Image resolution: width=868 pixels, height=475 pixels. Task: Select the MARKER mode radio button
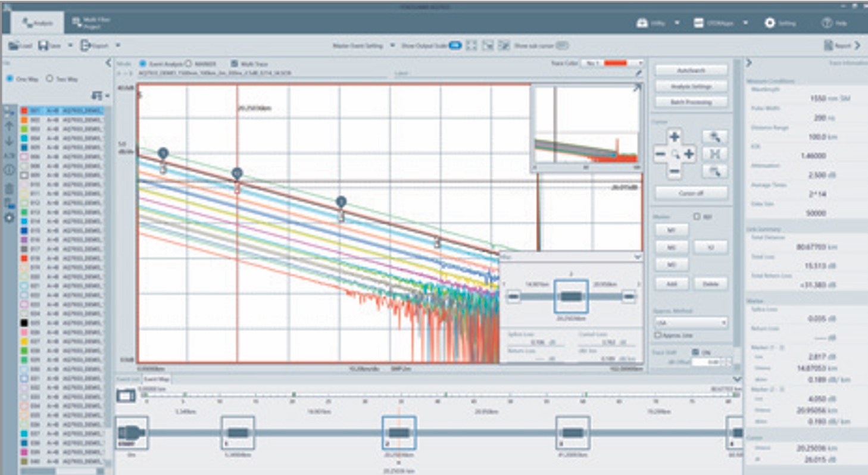188,63
